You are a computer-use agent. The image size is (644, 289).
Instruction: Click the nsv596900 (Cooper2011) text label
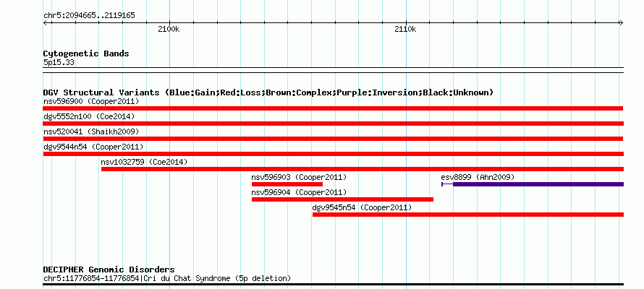click(x=91, y=101)
